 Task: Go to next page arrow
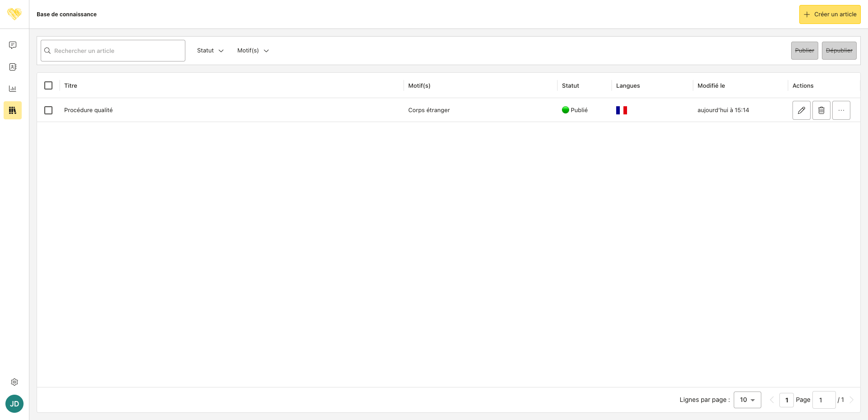(x=852, y=400)
